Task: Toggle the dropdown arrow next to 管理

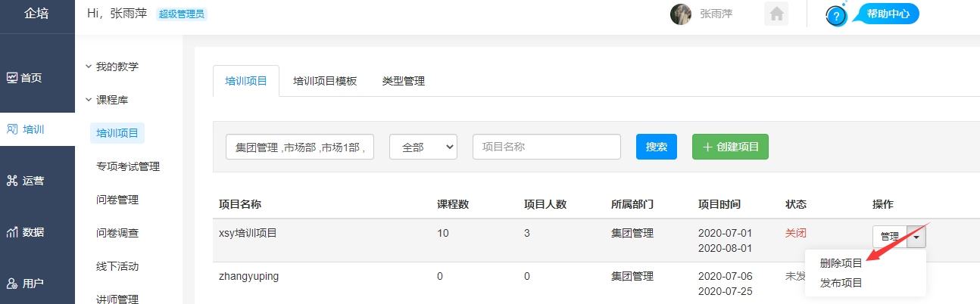Action: tap(916, 237)
